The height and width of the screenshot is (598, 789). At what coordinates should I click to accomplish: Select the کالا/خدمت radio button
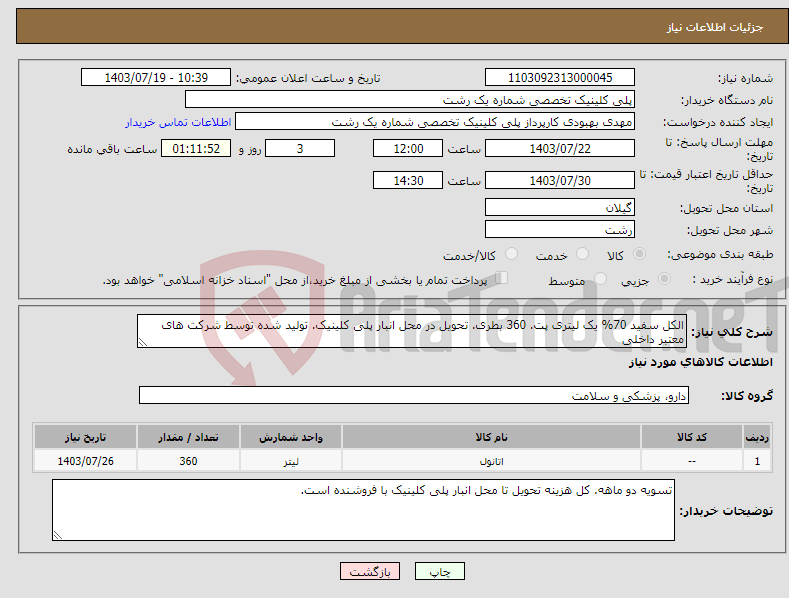tap(511, 254)
